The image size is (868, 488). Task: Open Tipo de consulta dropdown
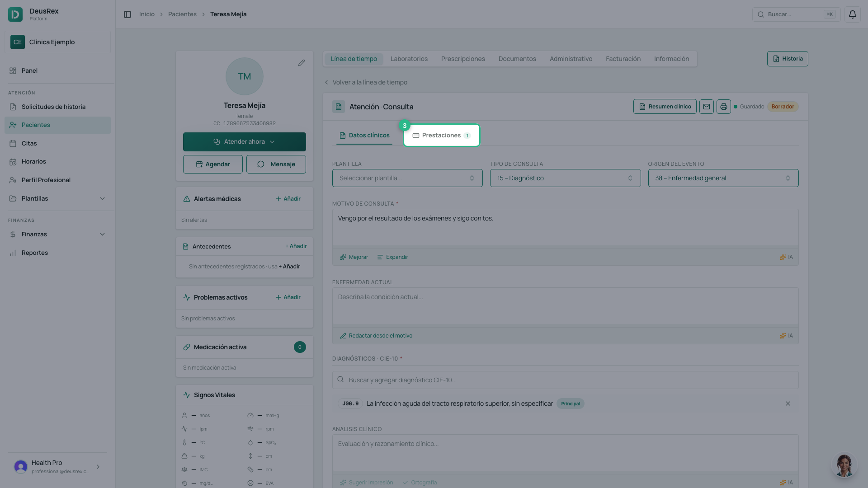[x=565, y=178]
